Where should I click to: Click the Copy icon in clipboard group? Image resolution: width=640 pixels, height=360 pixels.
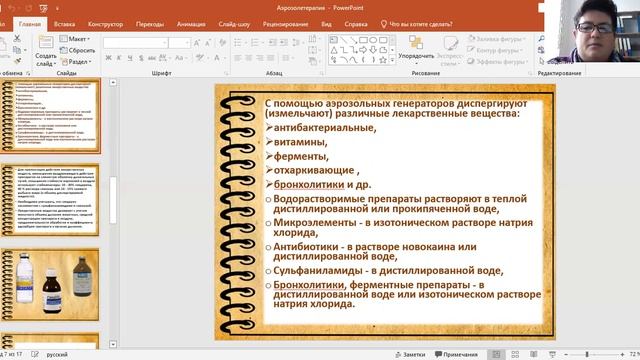pos(17,50)
